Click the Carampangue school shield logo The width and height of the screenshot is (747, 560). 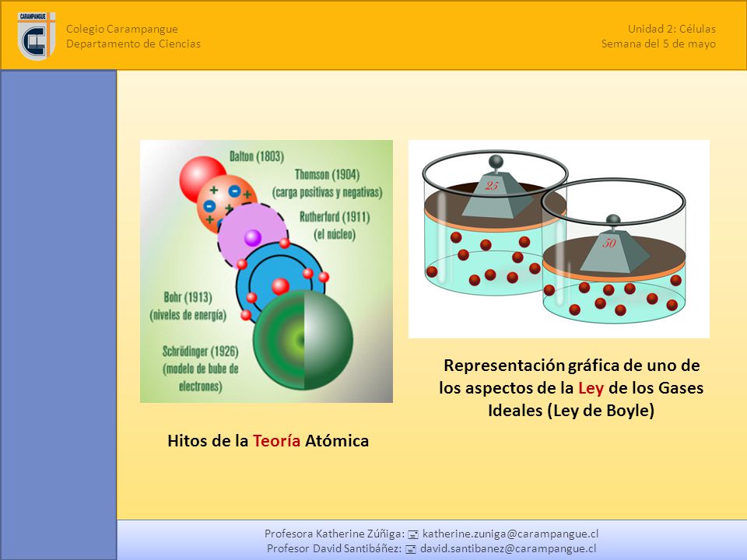click(37, 36)
